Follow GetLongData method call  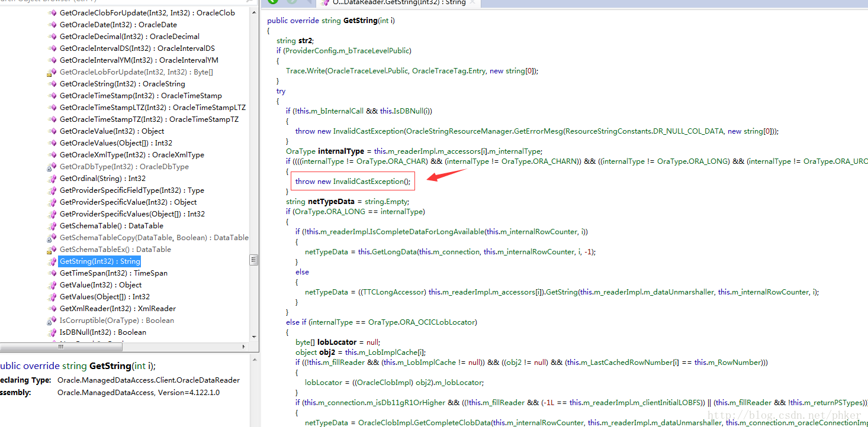395,252
